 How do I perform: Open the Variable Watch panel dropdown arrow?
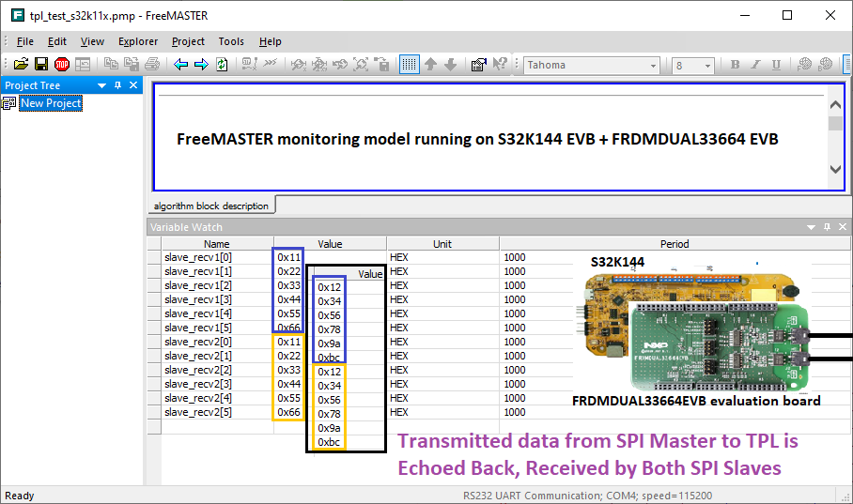811,227
